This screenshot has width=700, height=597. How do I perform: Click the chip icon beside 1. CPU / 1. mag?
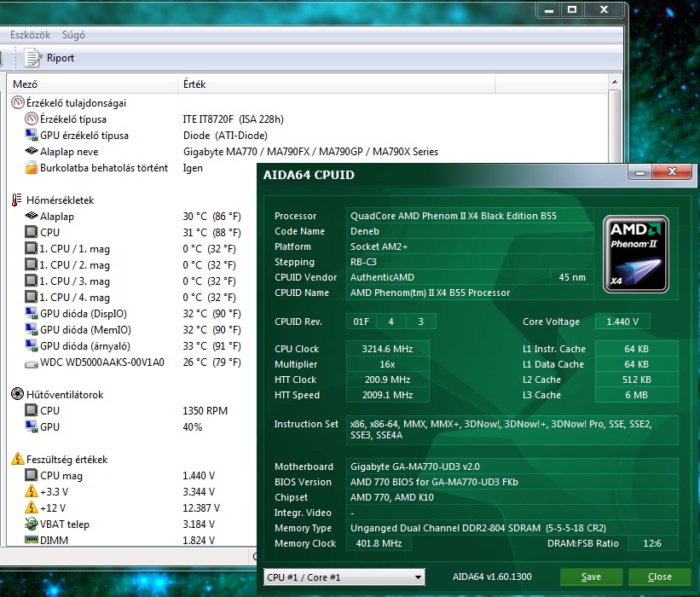[x=32, y=248]
